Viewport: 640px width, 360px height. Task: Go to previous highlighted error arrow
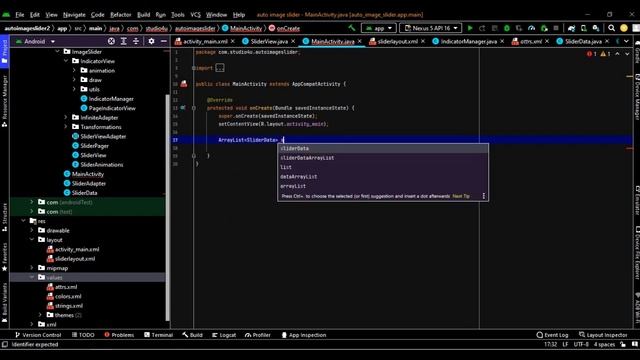pos(618,54)
